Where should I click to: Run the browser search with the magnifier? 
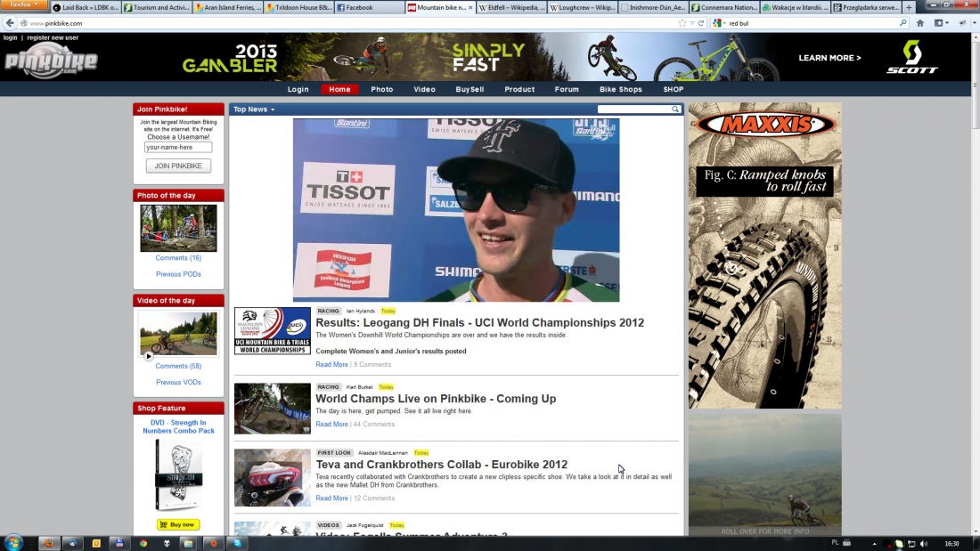(902, 23)
